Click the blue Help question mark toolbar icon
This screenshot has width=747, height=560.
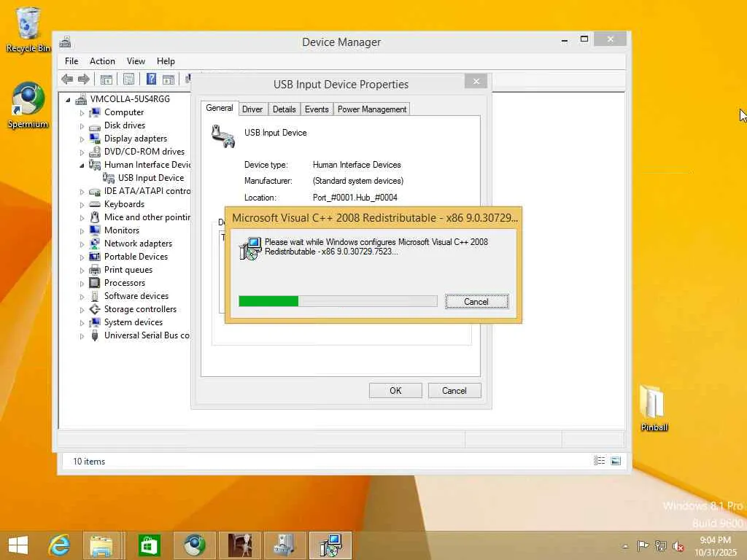click(151, 79)
